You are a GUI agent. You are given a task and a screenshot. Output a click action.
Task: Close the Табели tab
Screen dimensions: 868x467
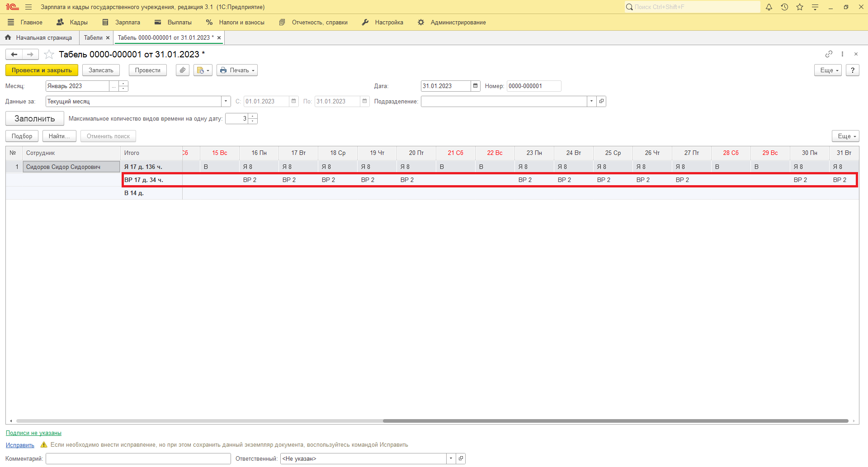coord(108,38)
